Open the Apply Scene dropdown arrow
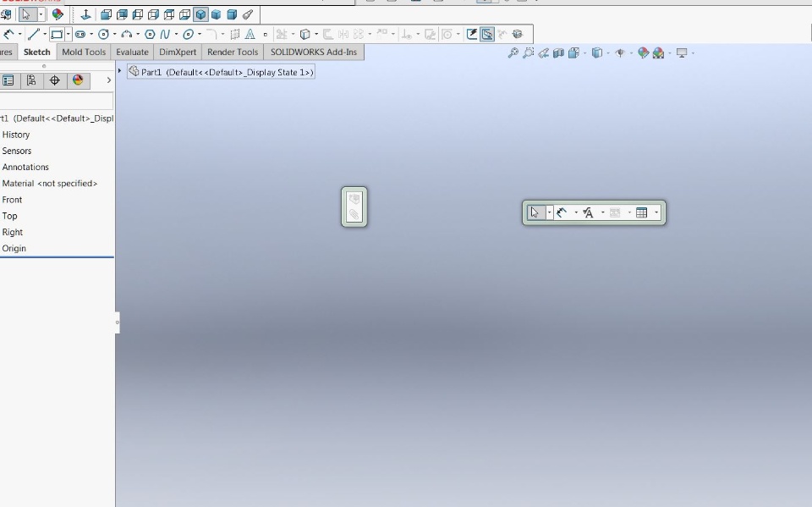The height and width of the screenshot is (507, 812). (670, 52)
